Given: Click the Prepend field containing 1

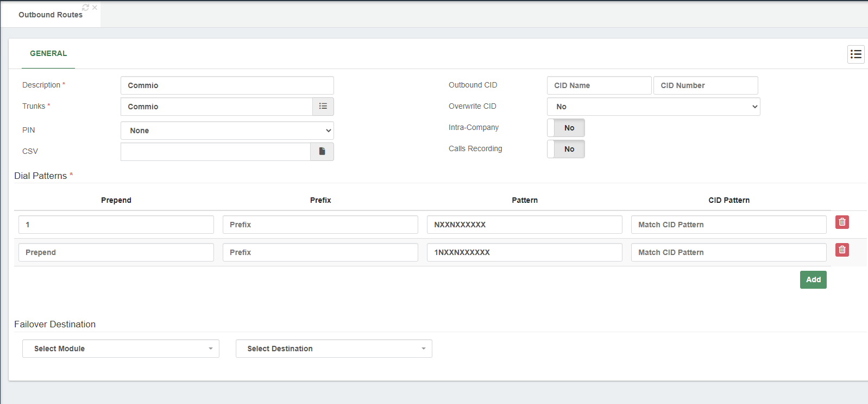Looking at the screenshot, I should click(x=116, y=225).
